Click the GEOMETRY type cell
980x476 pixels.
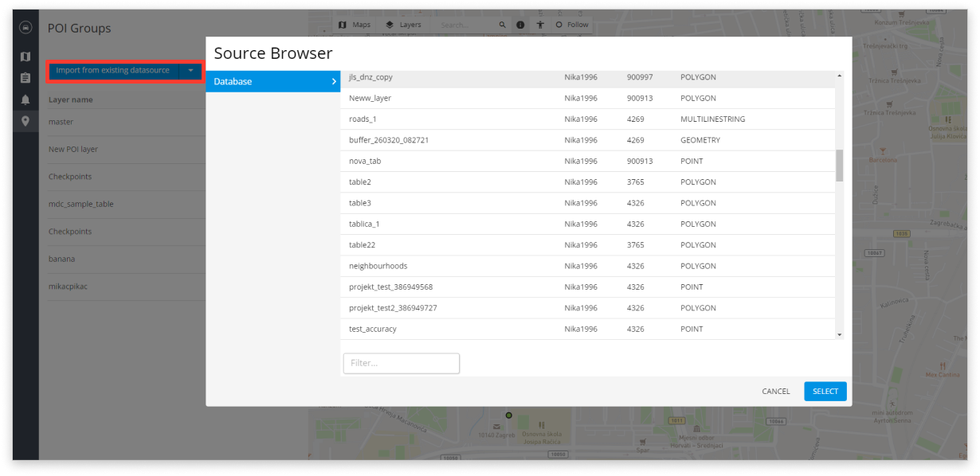coord(700,140)
